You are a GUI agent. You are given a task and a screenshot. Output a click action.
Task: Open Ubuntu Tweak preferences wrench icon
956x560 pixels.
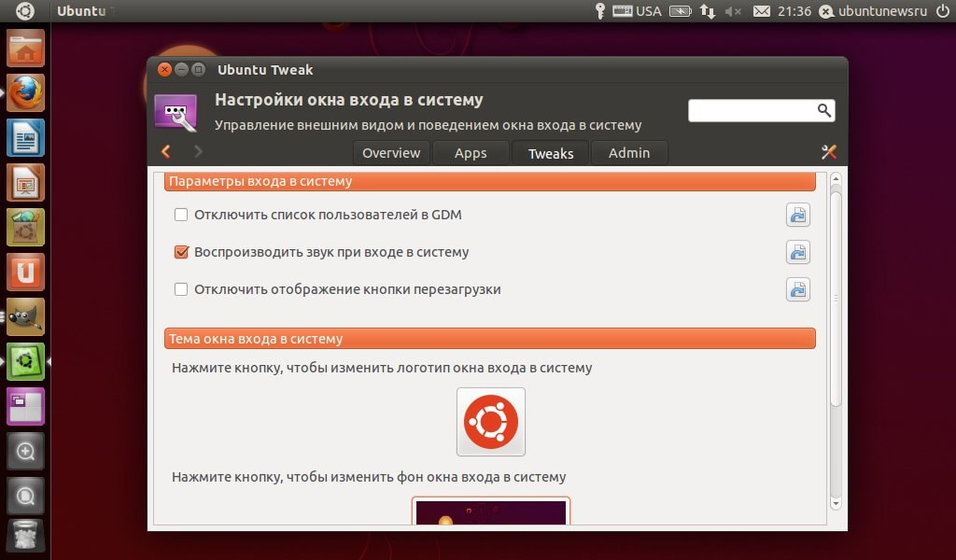point(829,152)
